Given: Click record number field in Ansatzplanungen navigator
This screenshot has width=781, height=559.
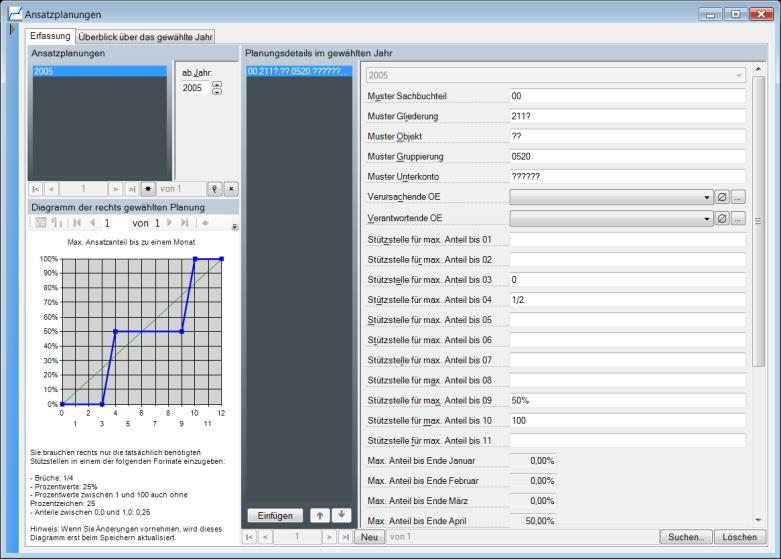Looking at the screenshot, I should 83,189.
